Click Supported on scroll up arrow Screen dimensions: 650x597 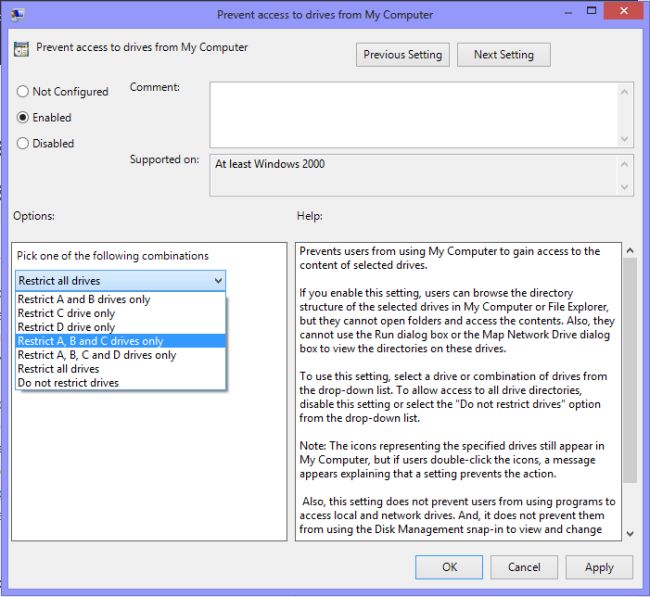(x=625, y=164)
